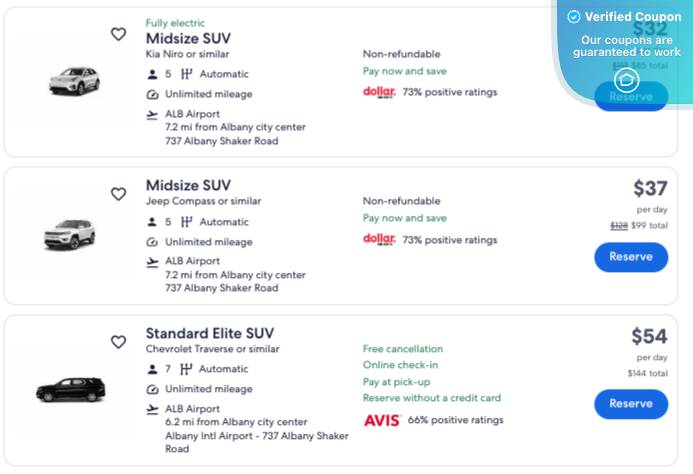The image size is (693, 474).
Task: Open the white Jeep Compass image
Action: (x=69, y=234)
